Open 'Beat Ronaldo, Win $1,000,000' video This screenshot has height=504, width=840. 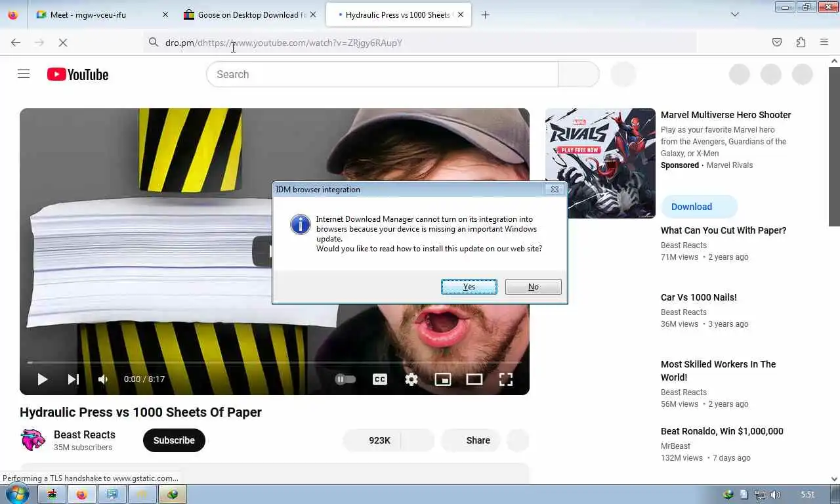click(x=722, y=431)
